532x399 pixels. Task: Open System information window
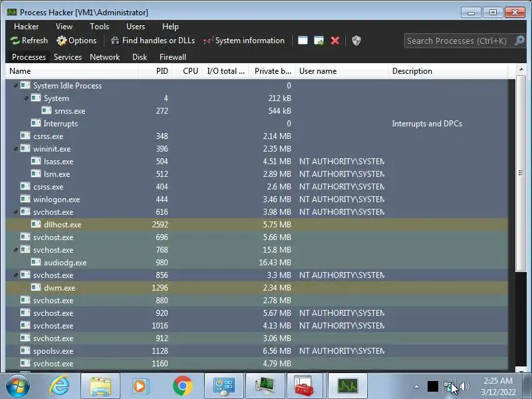point(244,41)
